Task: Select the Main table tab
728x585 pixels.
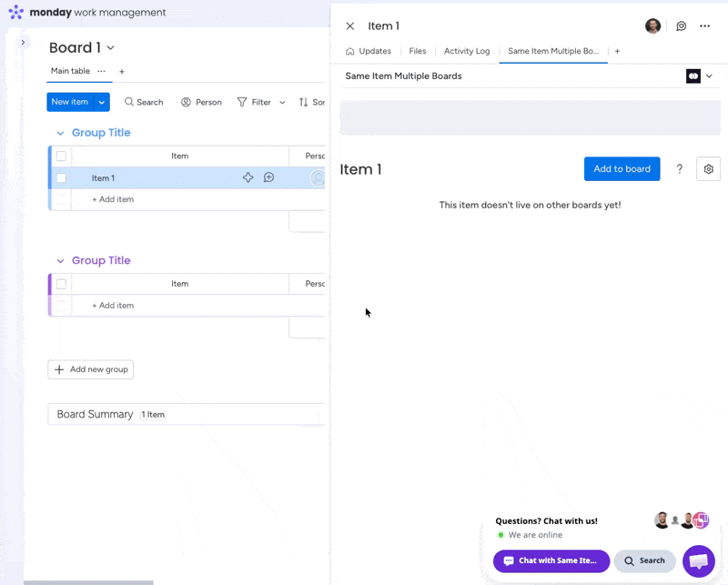Action: 70,71
